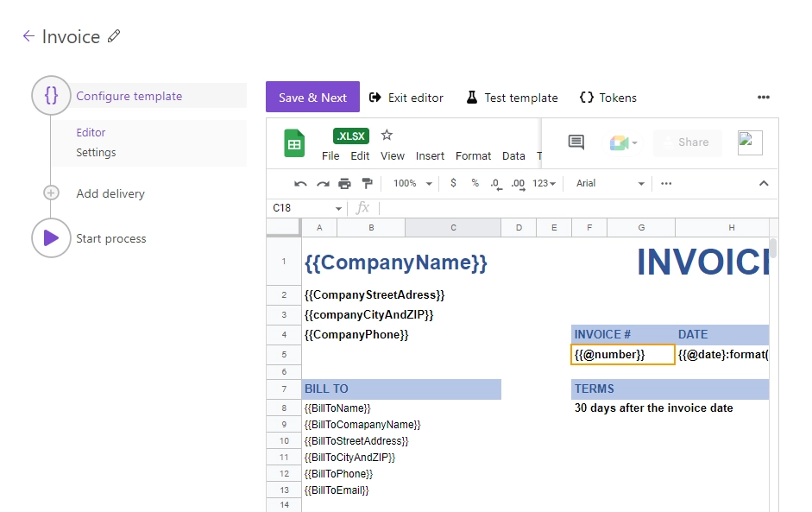Image resolution: width=812 pixels, height=512 pixels.
Task: Undo the last spreadsheet action
Action: pos(300,183)
